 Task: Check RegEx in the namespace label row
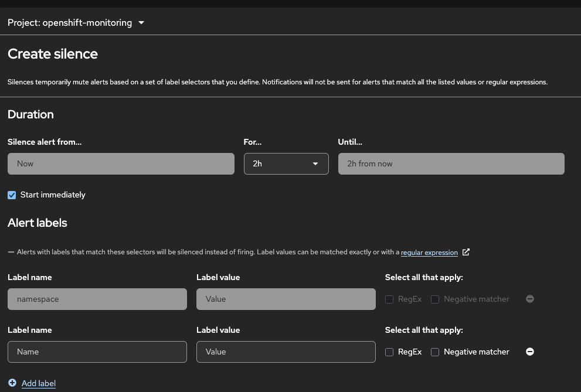click(389, 299)
